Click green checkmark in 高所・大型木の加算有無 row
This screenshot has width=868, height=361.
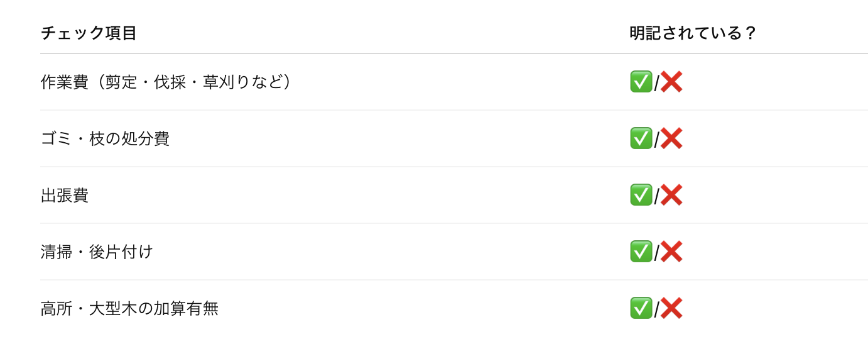(x=641, y=308)
